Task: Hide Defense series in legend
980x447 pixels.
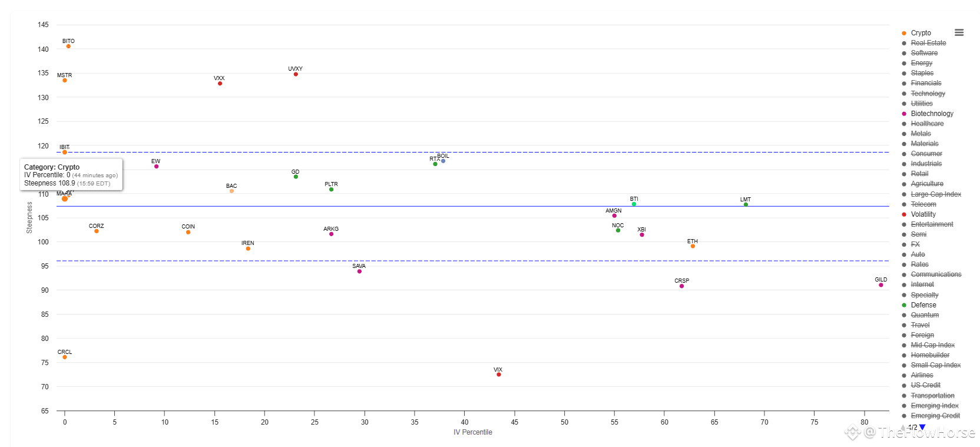Action: click(923, 305)
